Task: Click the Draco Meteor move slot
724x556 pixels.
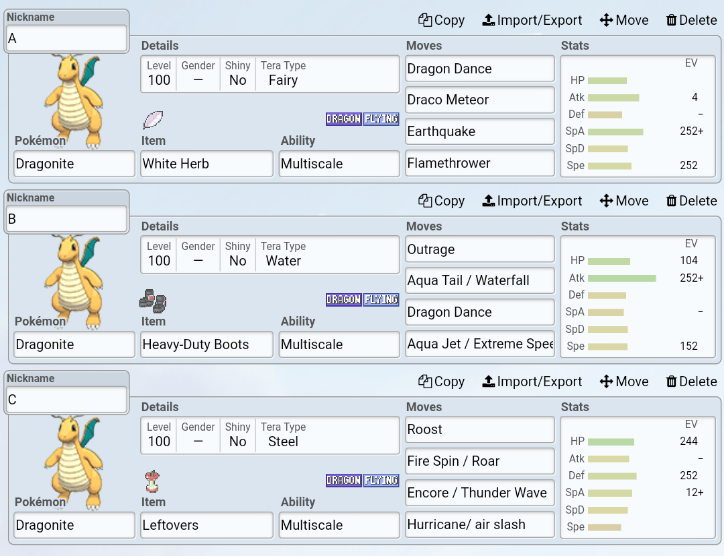Action: pyautogui.click(x=480, y=100)
